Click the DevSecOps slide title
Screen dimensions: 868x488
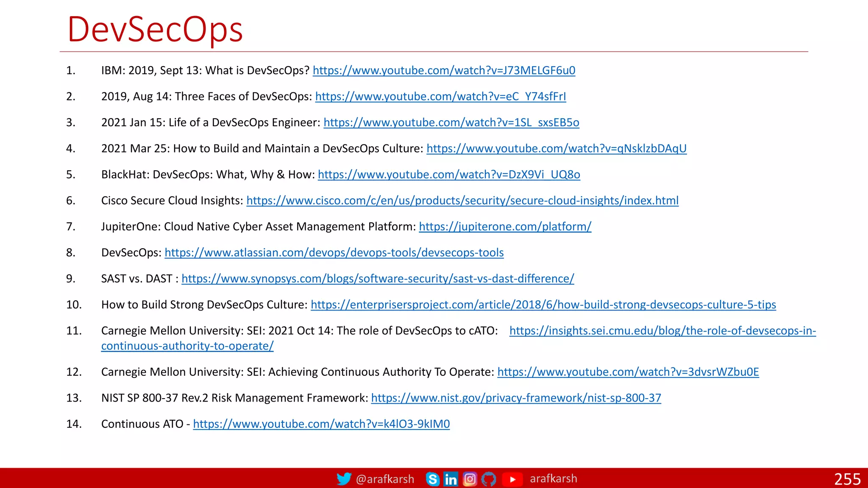tap(155, 30)
